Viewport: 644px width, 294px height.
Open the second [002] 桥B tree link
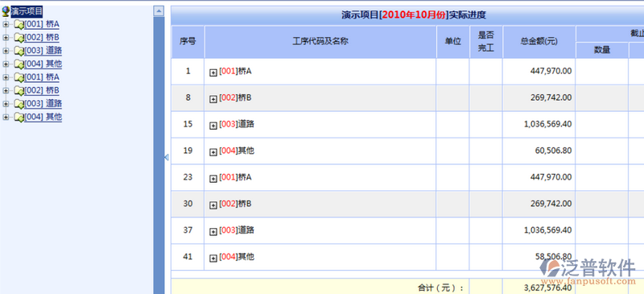pyautogui.click(x=42, y=90)
